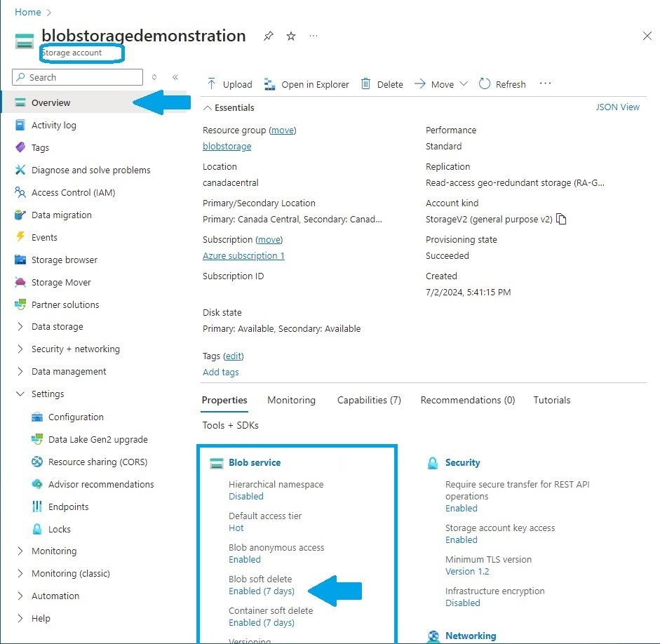Click the left menu Search field
This screenshot has width=660, height=644.
tap(77, 77)
